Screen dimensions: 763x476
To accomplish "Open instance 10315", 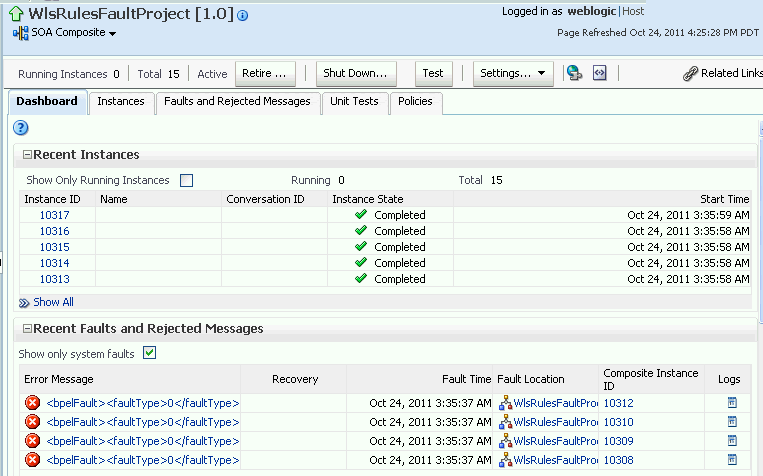I will click(54, 247).
